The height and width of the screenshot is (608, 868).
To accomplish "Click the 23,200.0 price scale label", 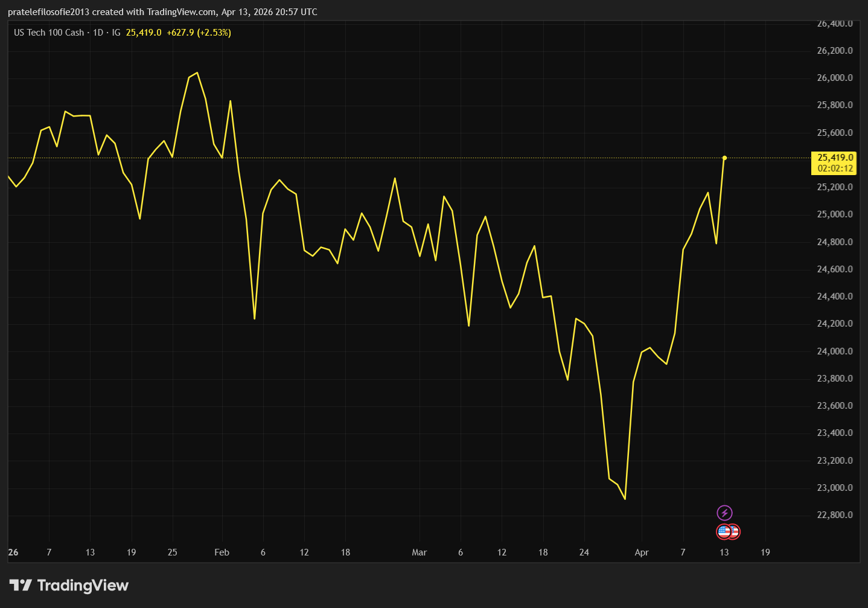I will point(835,461).
